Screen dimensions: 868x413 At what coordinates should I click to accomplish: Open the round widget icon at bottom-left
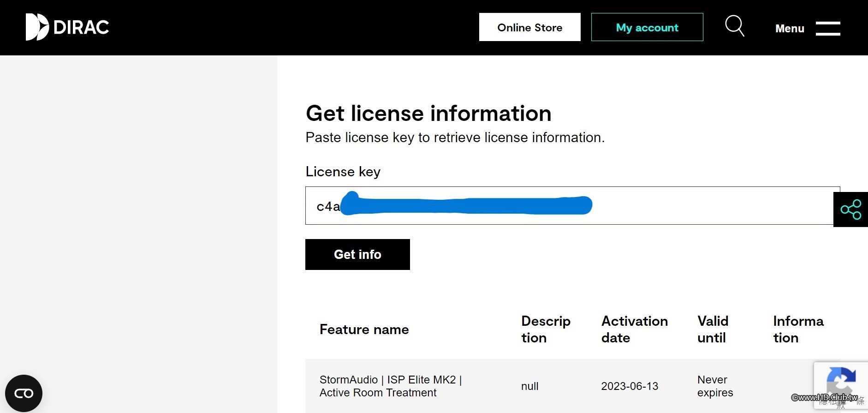click(x=24, y=393)
